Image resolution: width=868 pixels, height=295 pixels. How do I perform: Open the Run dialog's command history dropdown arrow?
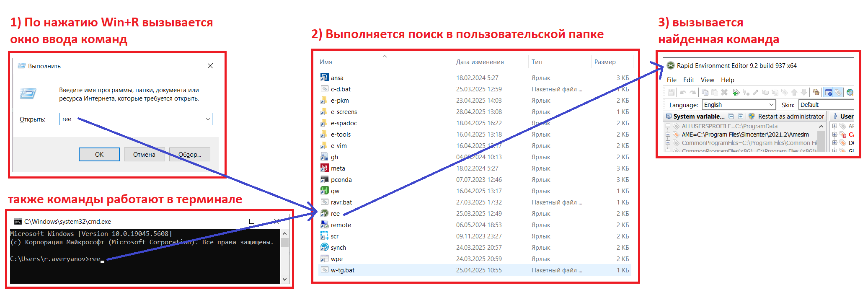point(207,119)
